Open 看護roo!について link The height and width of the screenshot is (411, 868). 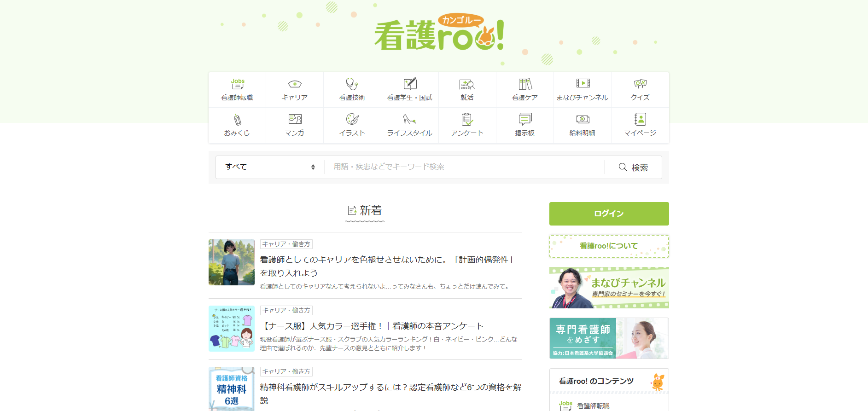[x=609, y=246]
